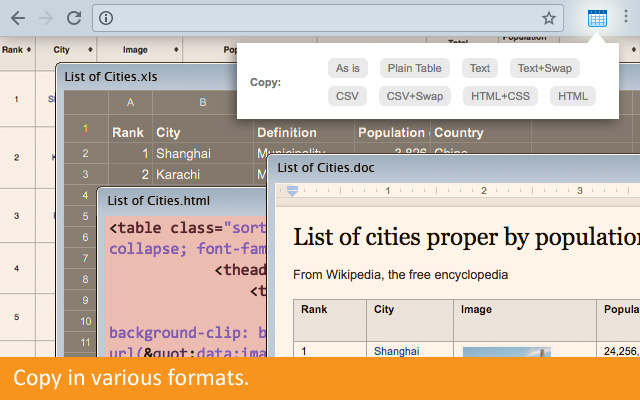Click the table copy extension icon
640x400 pixels.
[597, 18]
